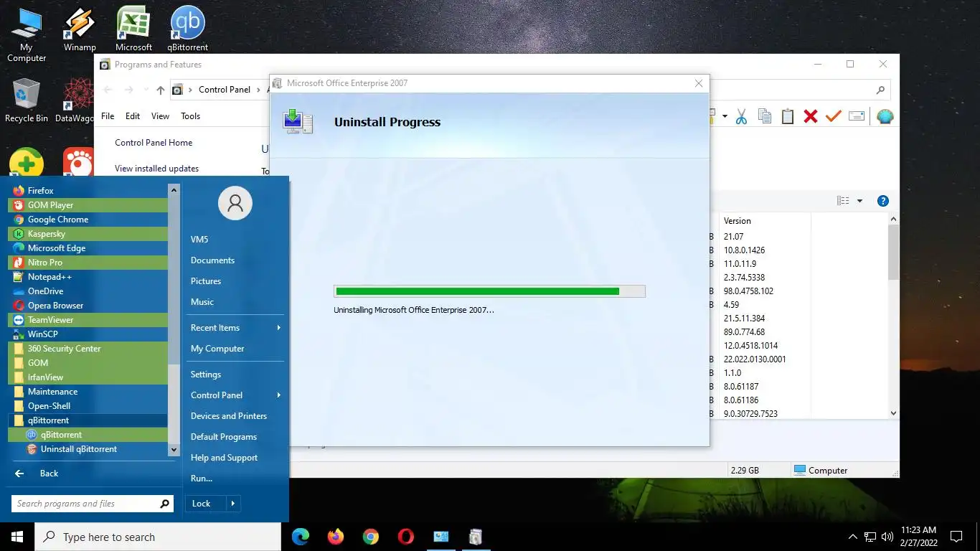The width and height of the screenshot is (980, 551).
Task: Switch to Control Panel taskbar button
Action: click(x=440, y=536)
